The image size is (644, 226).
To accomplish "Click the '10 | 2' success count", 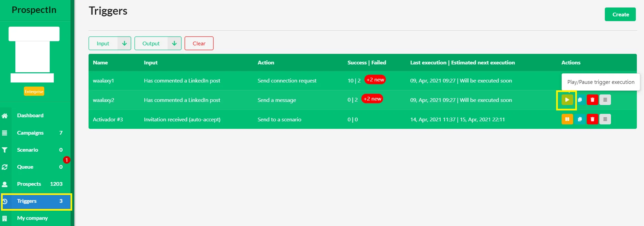I will (354, 81).
